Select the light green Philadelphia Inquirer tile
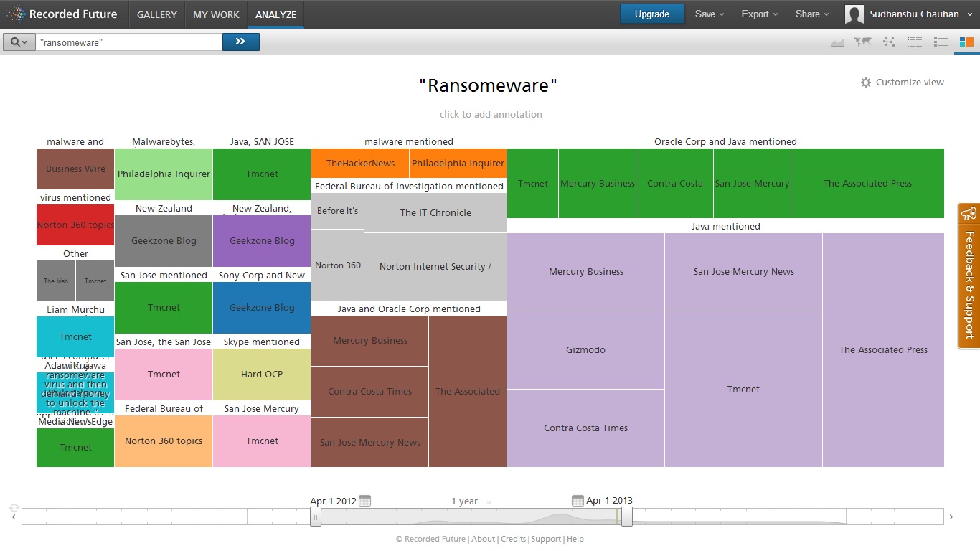980x551 pixels. tap(164, 174)
